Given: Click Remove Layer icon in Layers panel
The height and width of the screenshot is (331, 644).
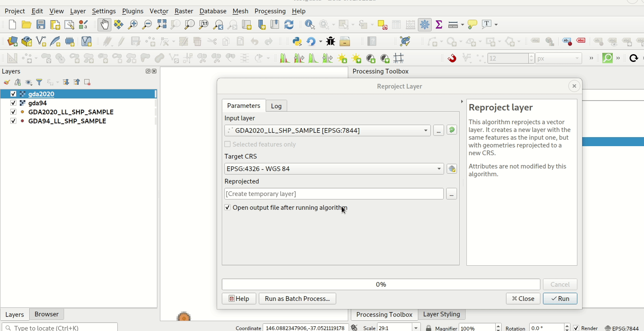Looking at the screenshot, I should click(x=87, y=82).
